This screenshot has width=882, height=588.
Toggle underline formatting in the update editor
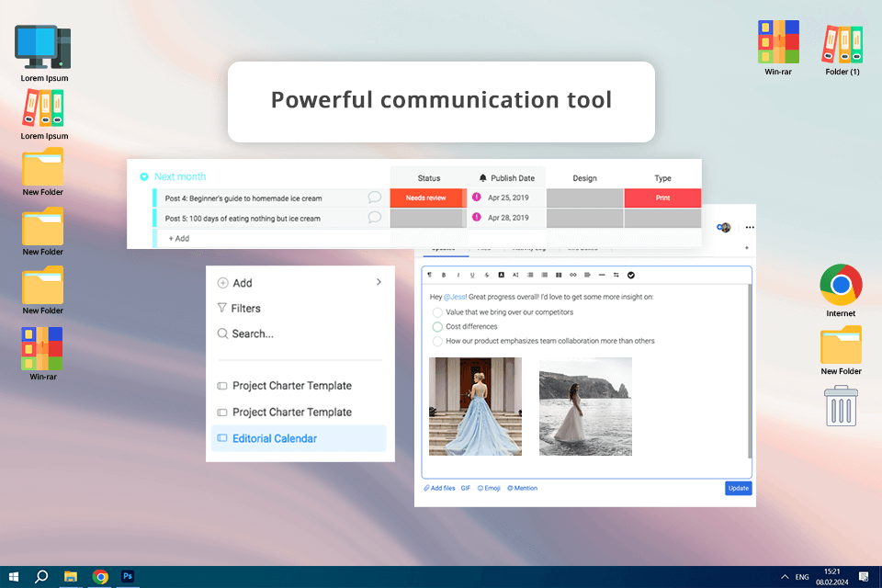472,275
